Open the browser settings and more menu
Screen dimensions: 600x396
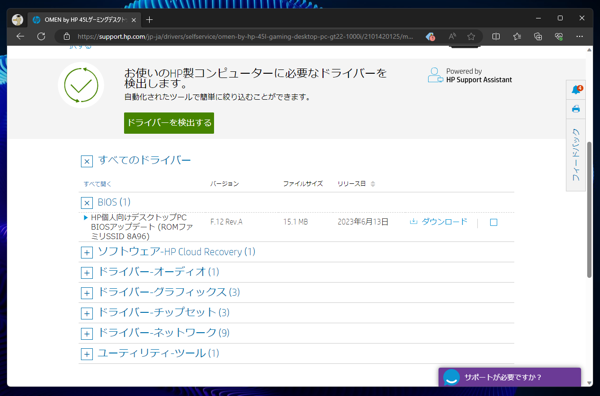[x=579, y=36]
